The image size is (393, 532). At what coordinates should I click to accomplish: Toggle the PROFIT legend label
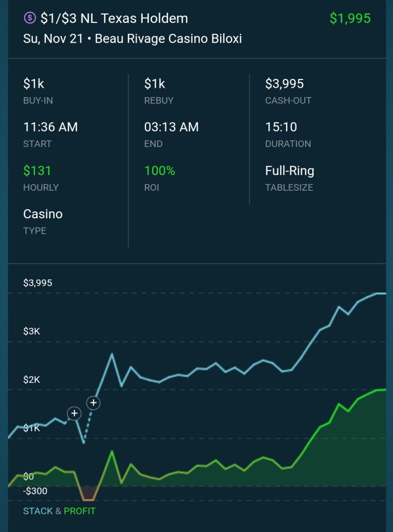tap(79, 511)
